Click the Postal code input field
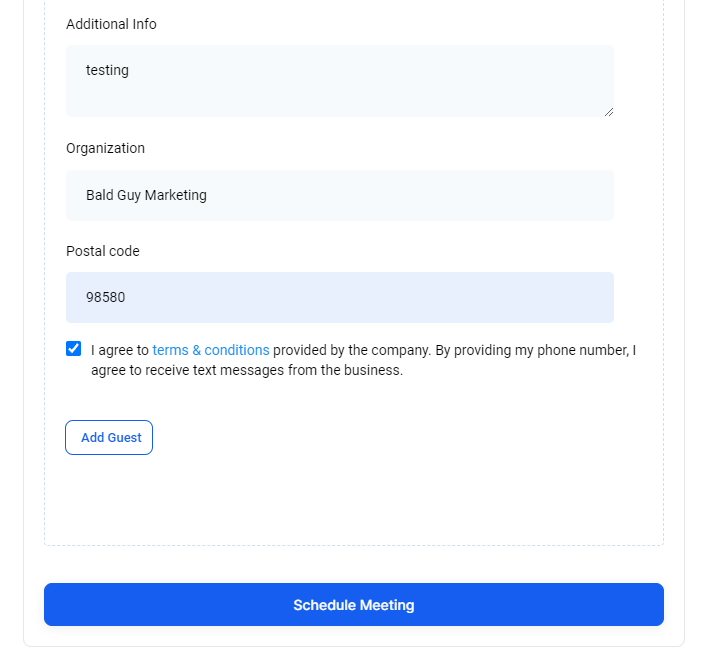The height and width of the screenshot is (657, 708). pyautogui.click(x=340, y=297)
